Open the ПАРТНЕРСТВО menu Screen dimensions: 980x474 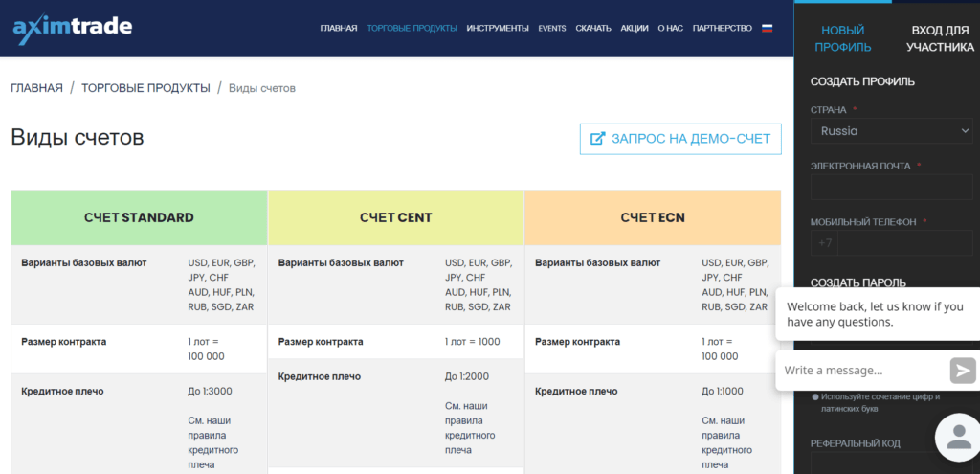pos(723,28)
